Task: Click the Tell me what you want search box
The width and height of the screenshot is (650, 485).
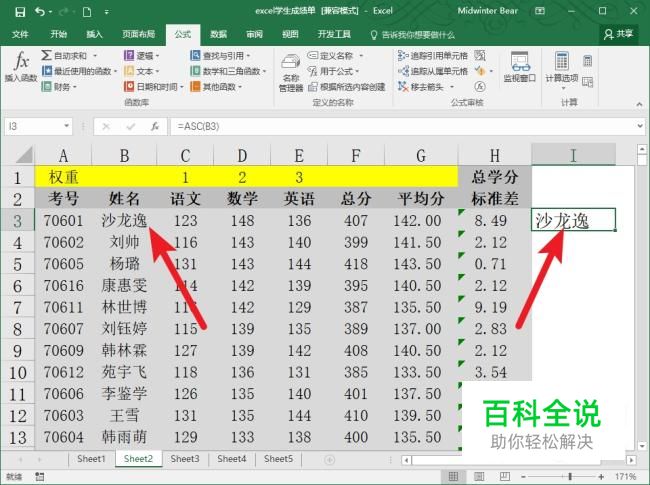Action: pyautogui.click(x=412, y=35)
